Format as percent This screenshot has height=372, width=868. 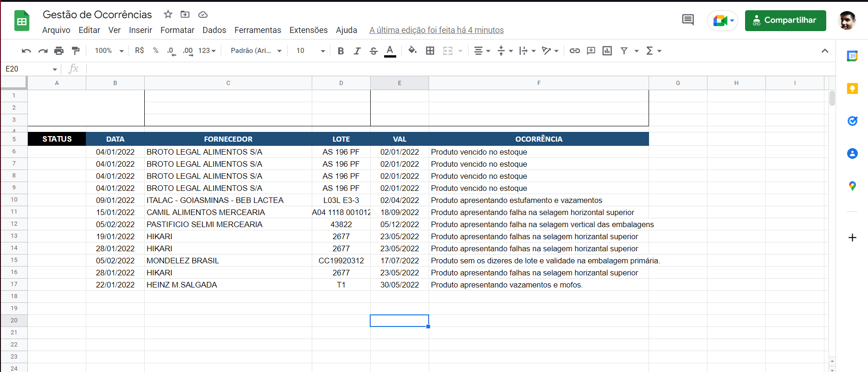[156, 51]
